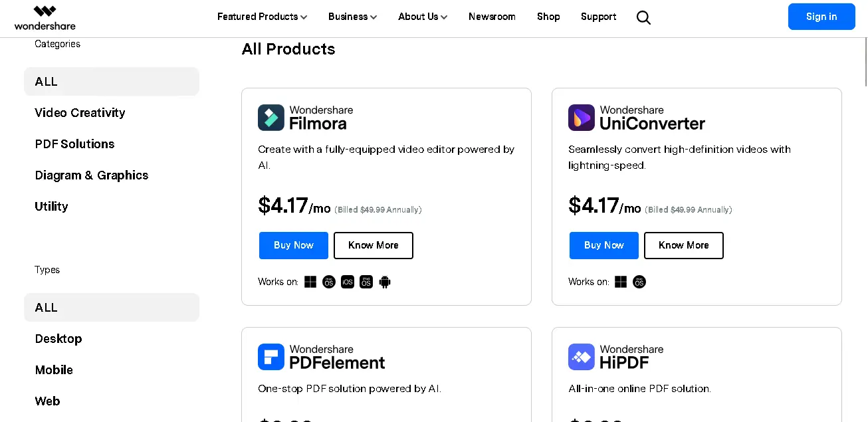Filter by Mobile type
Image resolution: width=868 pixels, height=422 pixels.
[x=54, y=370]
